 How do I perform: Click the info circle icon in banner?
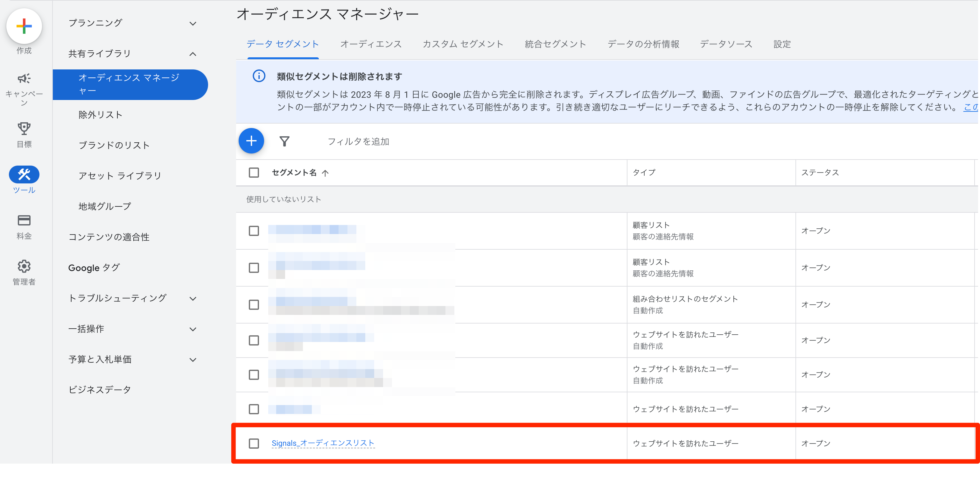[x=259, y=76]
